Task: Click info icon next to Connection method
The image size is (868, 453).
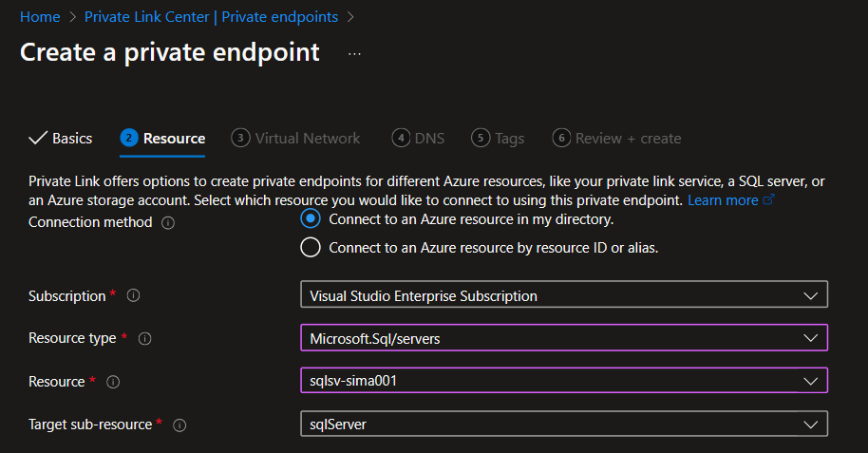Action: [x=168, y=222]
